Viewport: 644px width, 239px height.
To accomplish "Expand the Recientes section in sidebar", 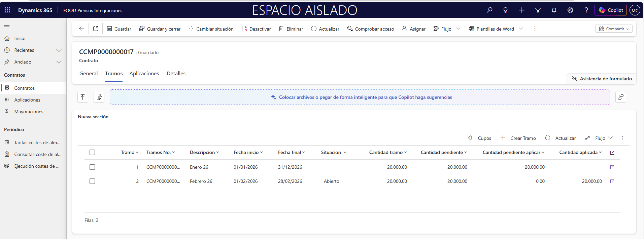I will pyautogui.click(x=59, y=50).
